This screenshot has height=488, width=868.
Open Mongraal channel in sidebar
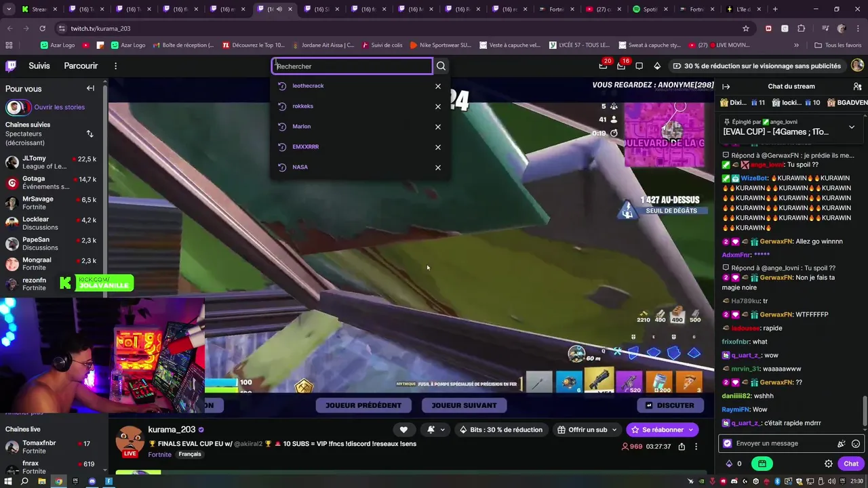pyautogui.click(x=51, y=264)
